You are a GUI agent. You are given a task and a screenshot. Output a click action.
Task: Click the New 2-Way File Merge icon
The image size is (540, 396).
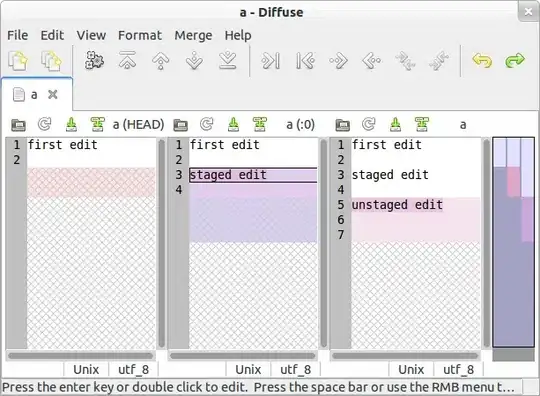pos(18,61)
